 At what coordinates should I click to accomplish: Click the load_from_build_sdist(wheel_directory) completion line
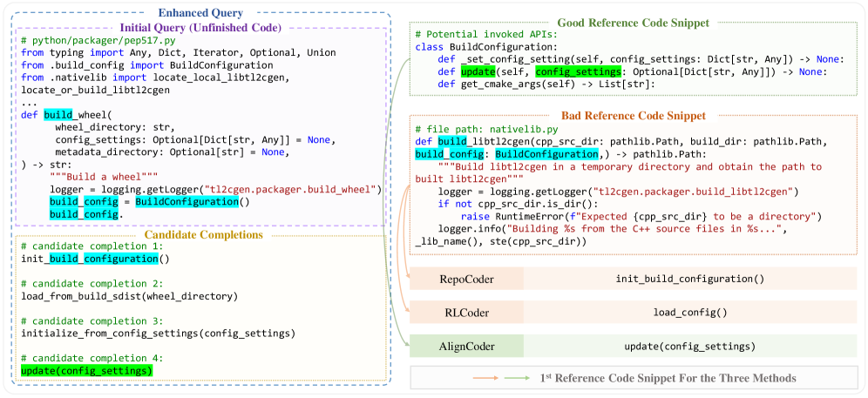[128, 296]
